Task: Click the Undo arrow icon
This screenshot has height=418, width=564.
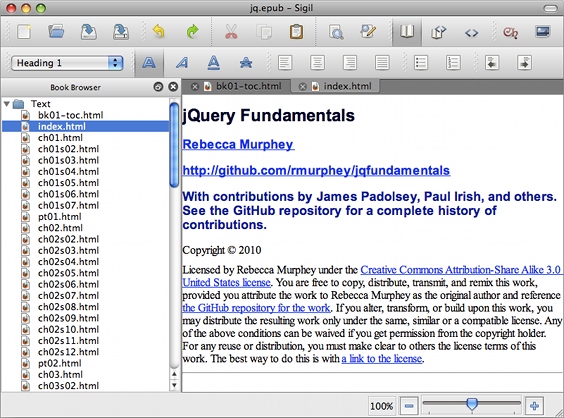Action: (159, 32)
